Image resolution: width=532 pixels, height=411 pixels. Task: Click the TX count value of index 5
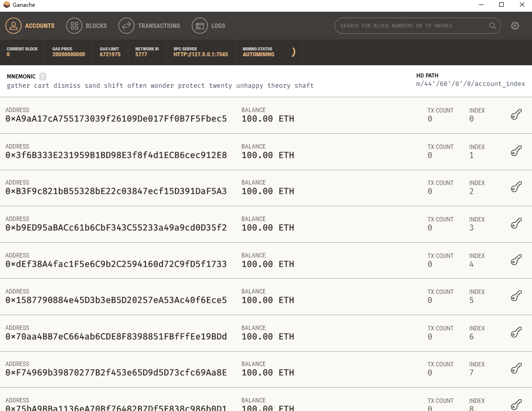click(430, 300)
